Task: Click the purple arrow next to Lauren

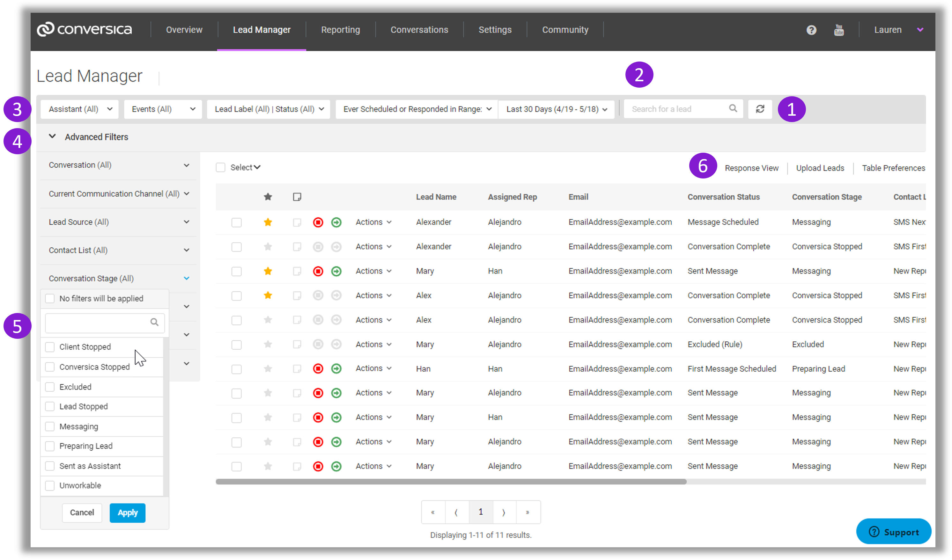Action: click(920, 30)
